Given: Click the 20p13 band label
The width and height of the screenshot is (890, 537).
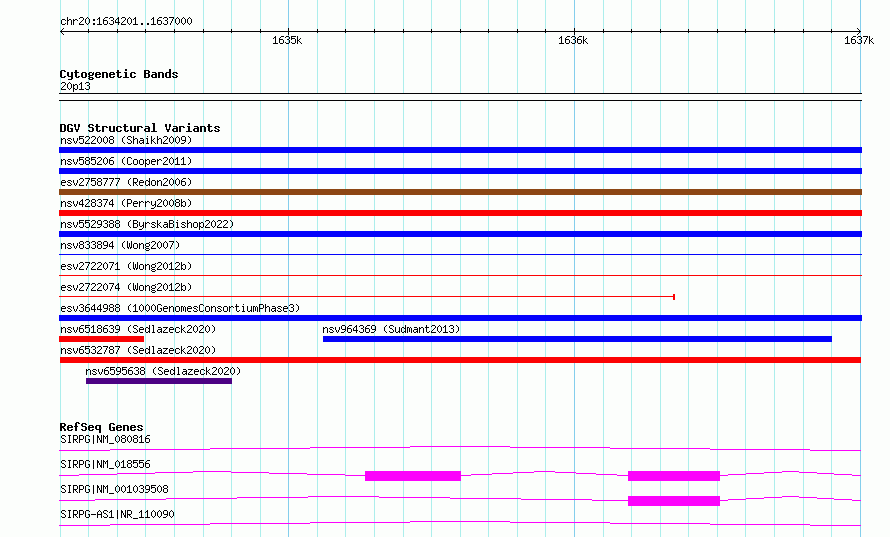Looking at the screenshot, I should click(75, 86).
